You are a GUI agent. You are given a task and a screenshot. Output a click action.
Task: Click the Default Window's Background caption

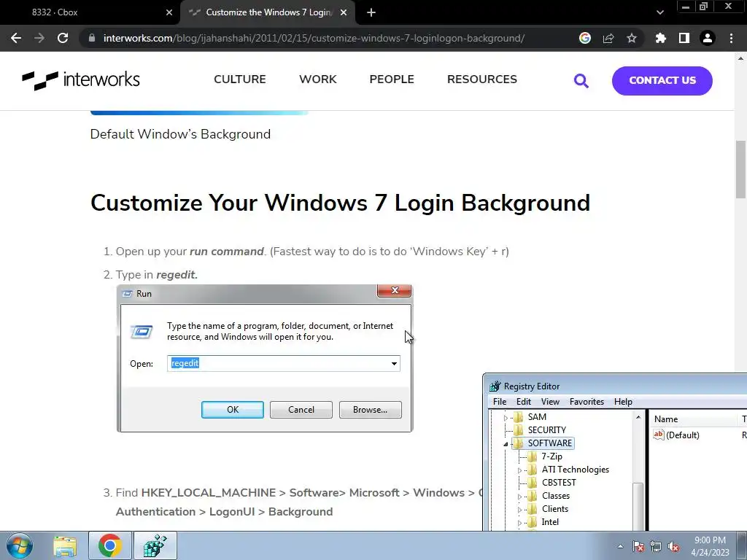pos(180,134)
